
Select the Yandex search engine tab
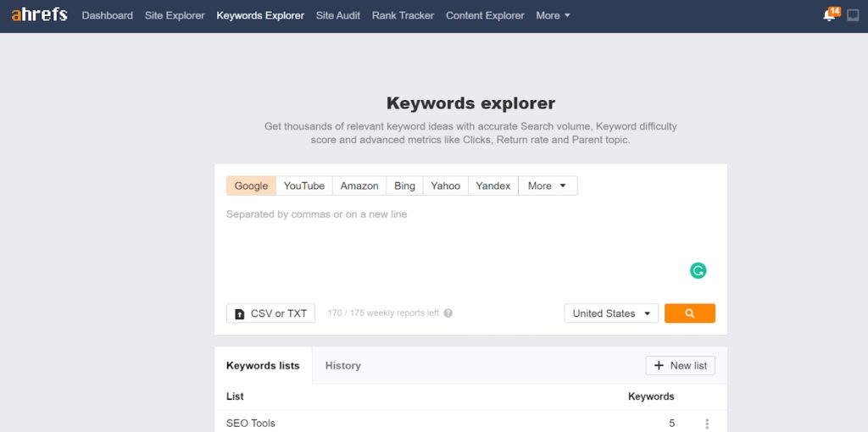point(493,186)
